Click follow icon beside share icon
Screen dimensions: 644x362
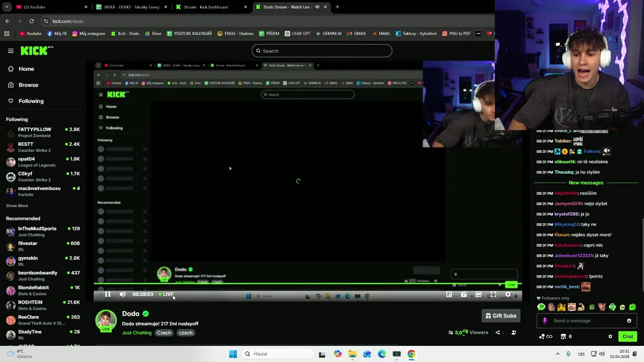pyautogui.click(x=514, y=332)
